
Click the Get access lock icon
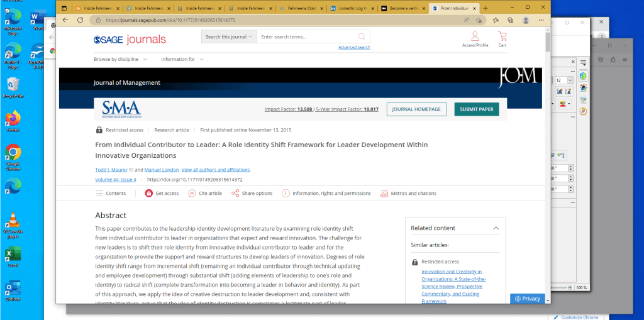pos(149,193)
